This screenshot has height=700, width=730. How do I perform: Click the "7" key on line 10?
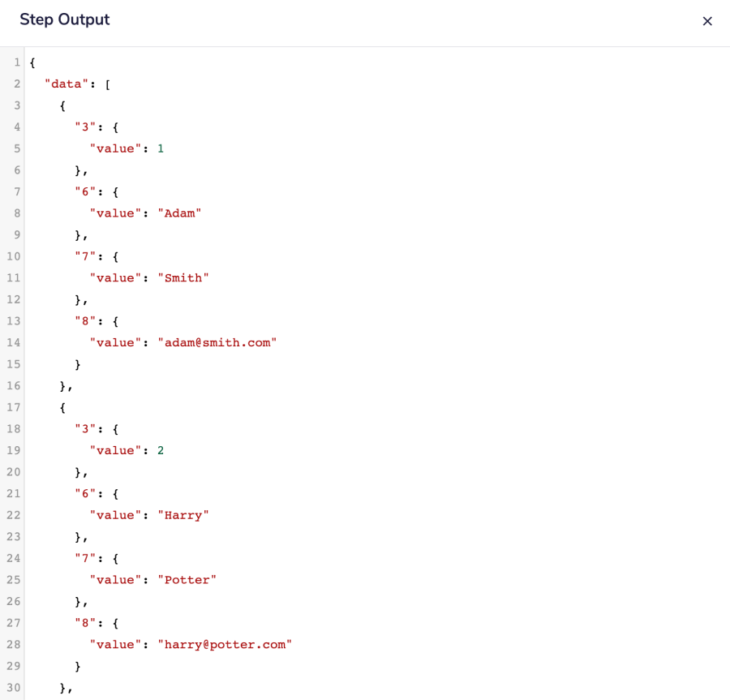(x=85, y=256)
